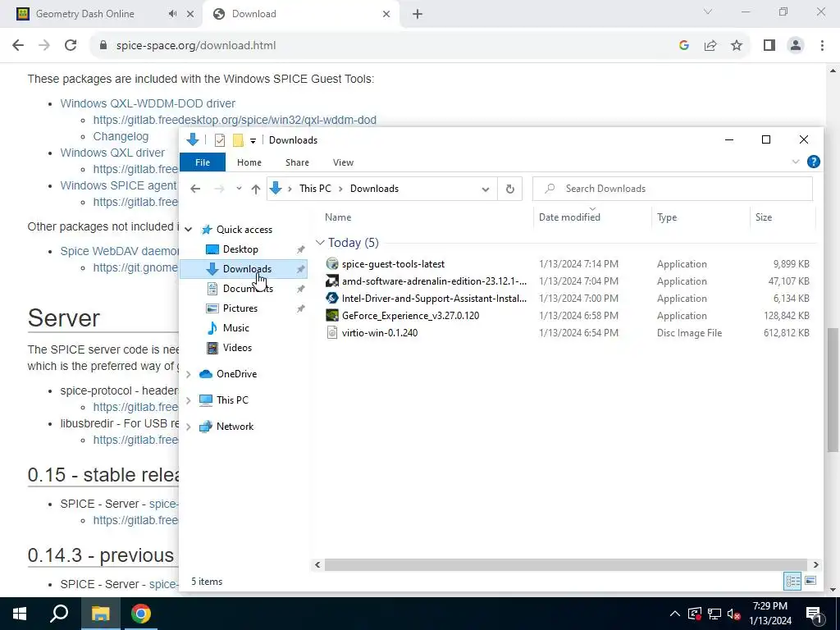Open the File menu in Explorer
The image size is (840, 630).
pos(203,162)
